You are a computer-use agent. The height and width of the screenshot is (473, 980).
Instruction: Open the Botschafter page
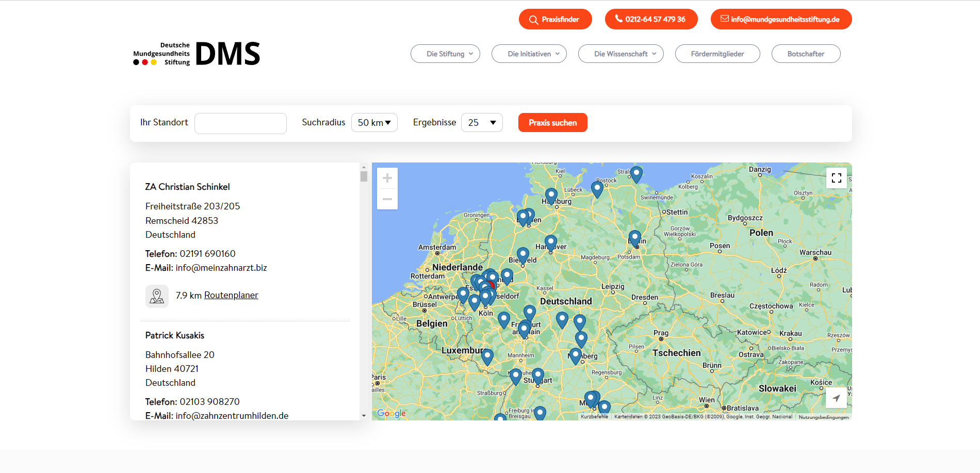point(806,54)
